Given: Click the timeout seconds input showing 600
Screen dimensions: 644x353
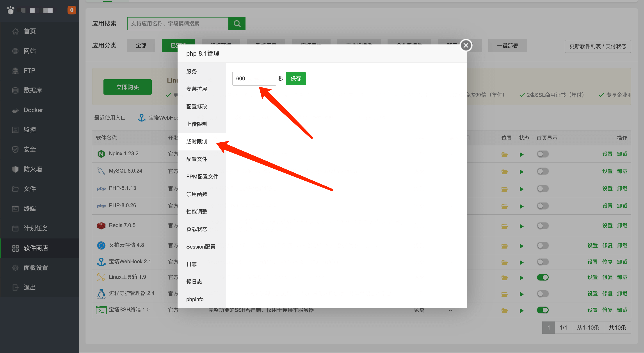Looking at the screenshot, I should point(254,78).
